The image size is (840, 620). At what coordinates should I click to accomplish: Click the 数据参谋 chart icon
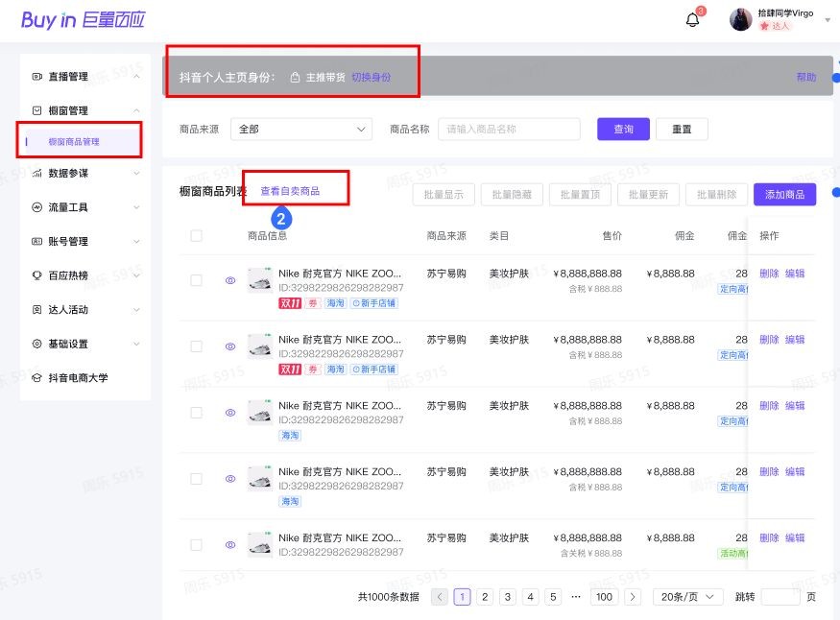[37, 173]
